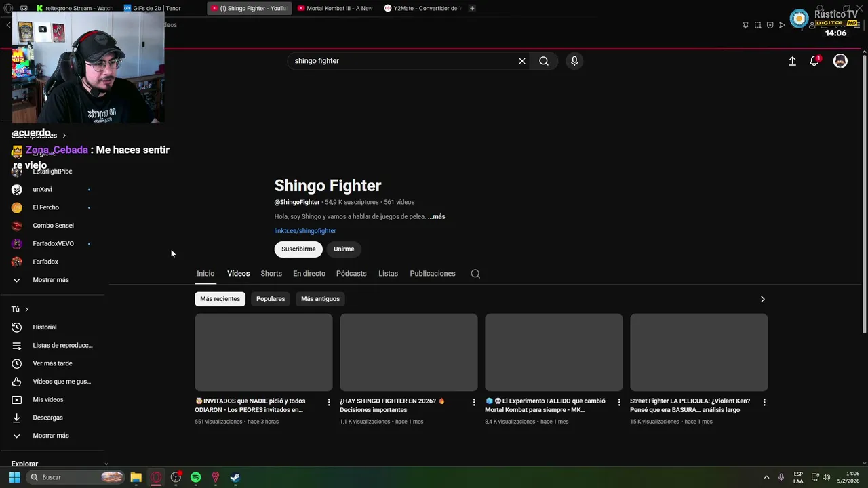Open the ad blocker shield icon
The image size is (868, 488).
770,25
